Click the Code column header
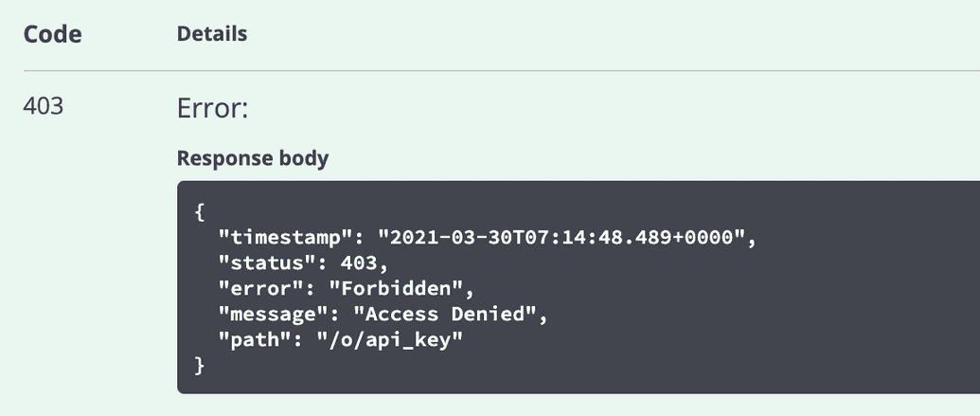980x416 pixels. click(x=52, y=34)
